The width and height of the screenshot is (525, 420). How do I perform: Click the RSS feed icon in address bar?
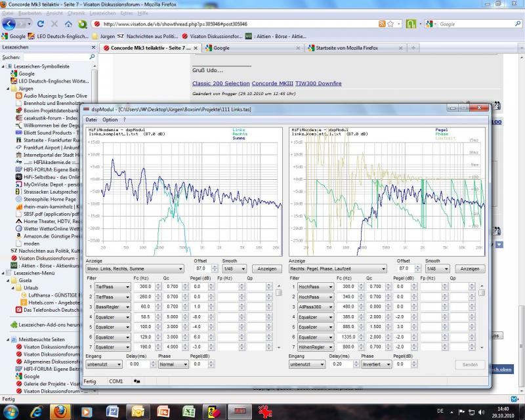[x=382, y=24]
